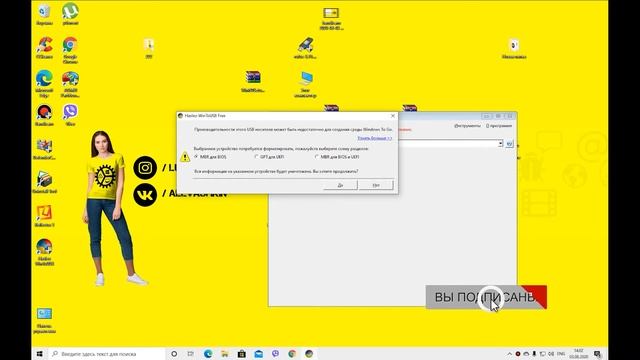Click the ENG input language indicator

click(x=561, y=353)
